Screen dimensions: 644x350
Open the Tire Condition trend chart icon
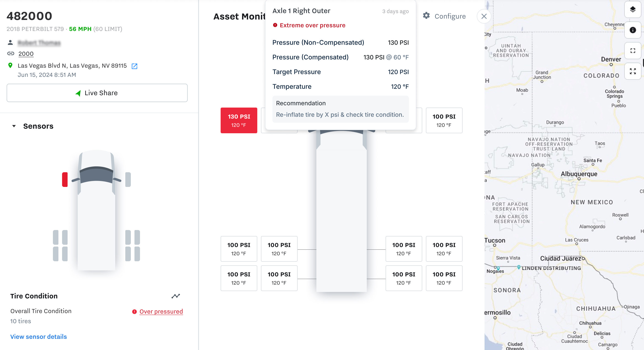[175, 296]
